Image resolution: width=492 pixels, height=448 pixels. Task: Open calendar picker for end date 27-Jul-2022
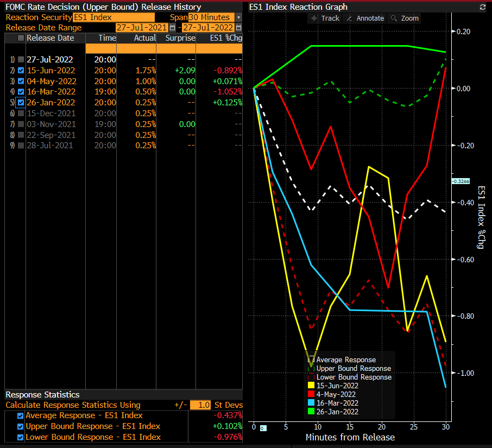click(238, 28)
